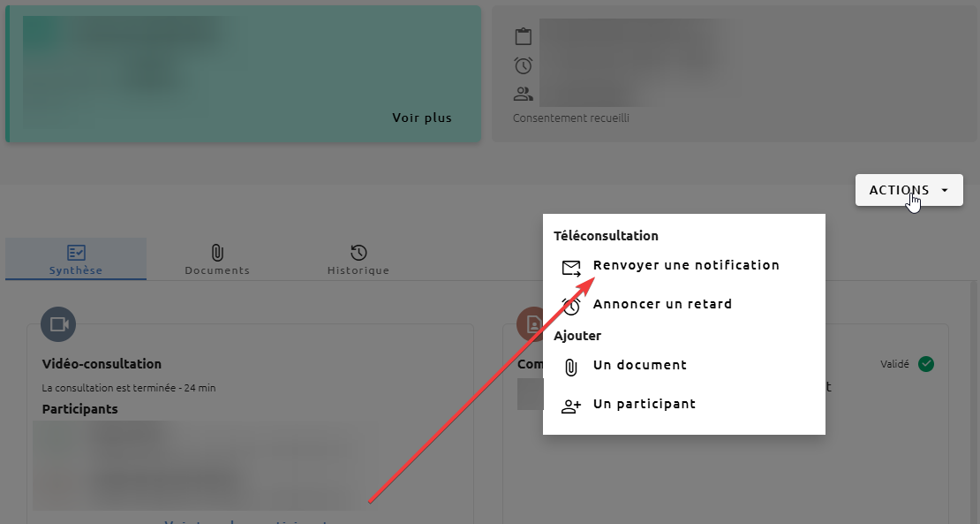Click the Consentement recueilli text
The height and width of the screenshot is (524, 980).
coord(570,118)
